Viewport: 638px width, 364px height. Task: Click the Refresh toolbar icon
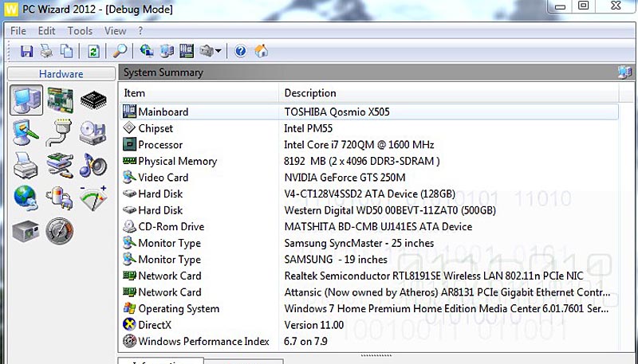(93, 51)
